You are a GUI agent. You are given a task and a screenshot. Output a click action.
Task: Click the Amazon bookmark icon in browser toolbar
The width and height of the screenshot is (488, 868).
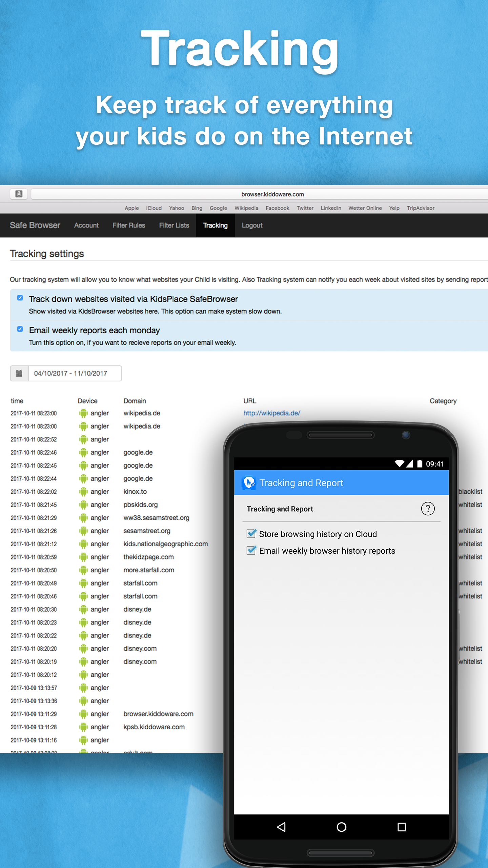pyautogui.click(x=19, y=194)
